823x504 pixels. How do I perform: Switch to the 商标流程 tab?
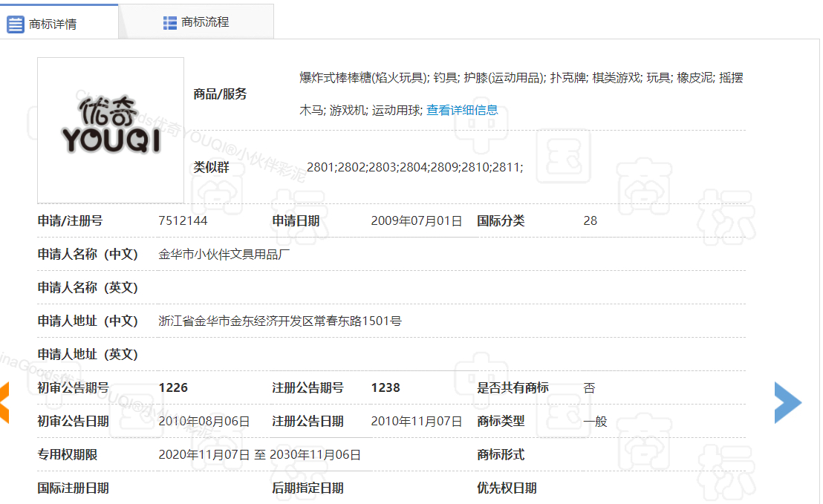pyautogui.click(x=196, y=22)
